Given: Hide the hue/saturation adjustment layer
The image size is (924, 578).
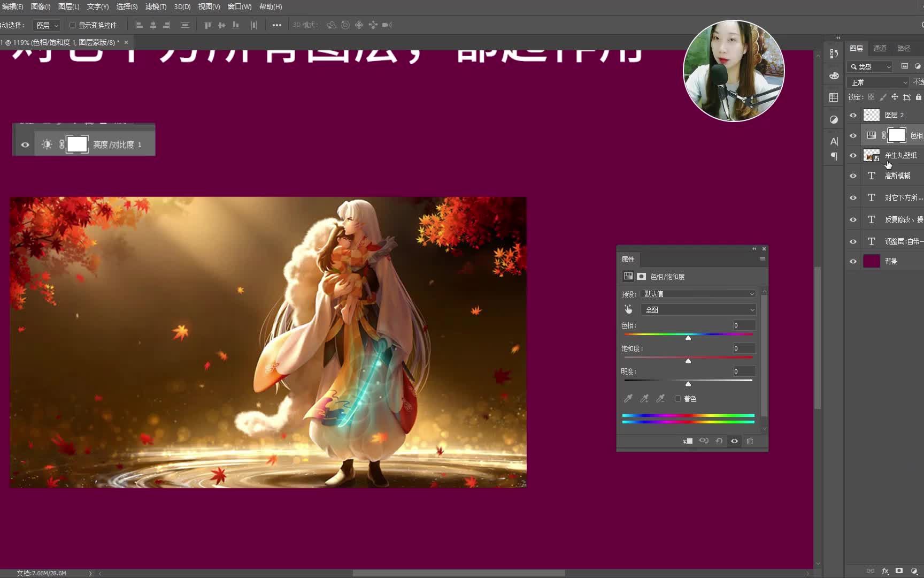Looking at the screenshot, I should [853, 135].
